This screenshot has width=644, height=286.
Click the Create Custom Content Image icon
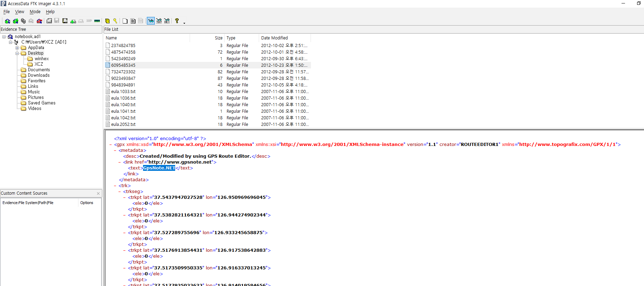(81, 21)
